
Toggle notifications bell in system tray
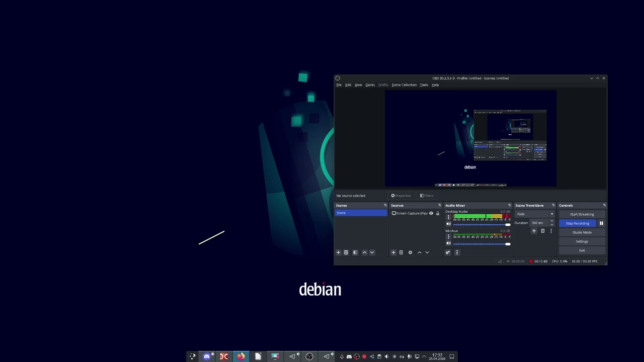pos(342,356)
